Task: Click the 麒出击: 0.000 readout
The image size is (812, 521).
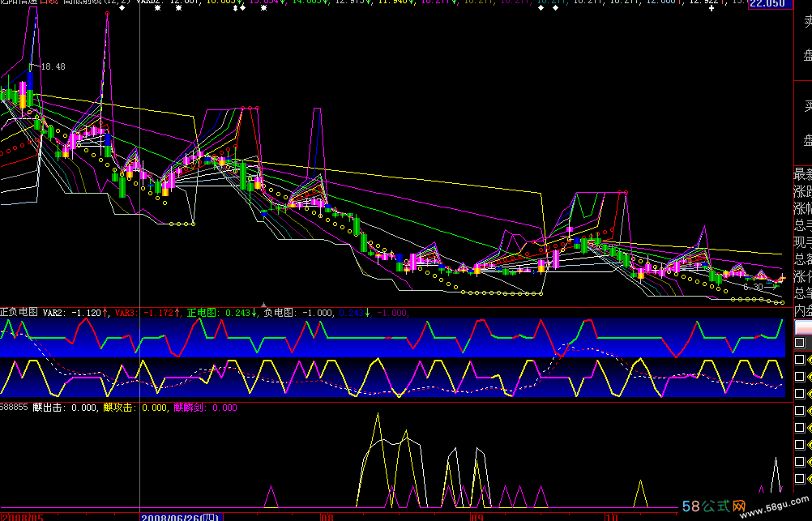Action: pos(64,408)
